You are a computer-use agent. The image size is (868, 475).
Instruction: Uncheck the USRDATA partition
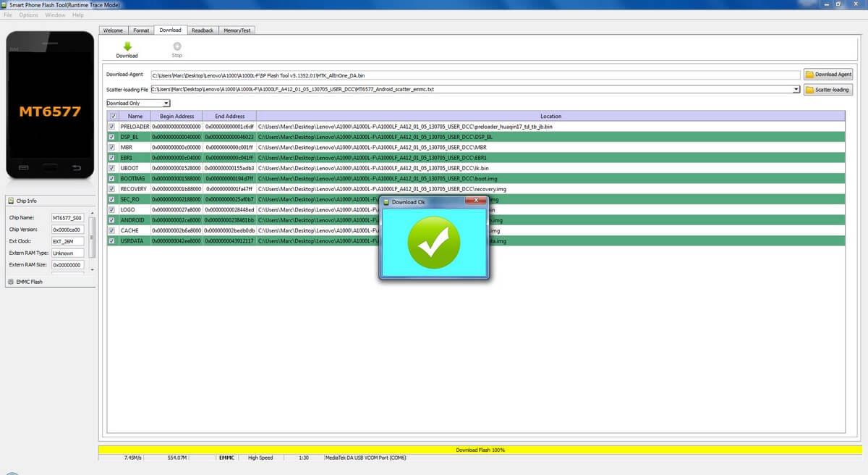click(111, 240)
